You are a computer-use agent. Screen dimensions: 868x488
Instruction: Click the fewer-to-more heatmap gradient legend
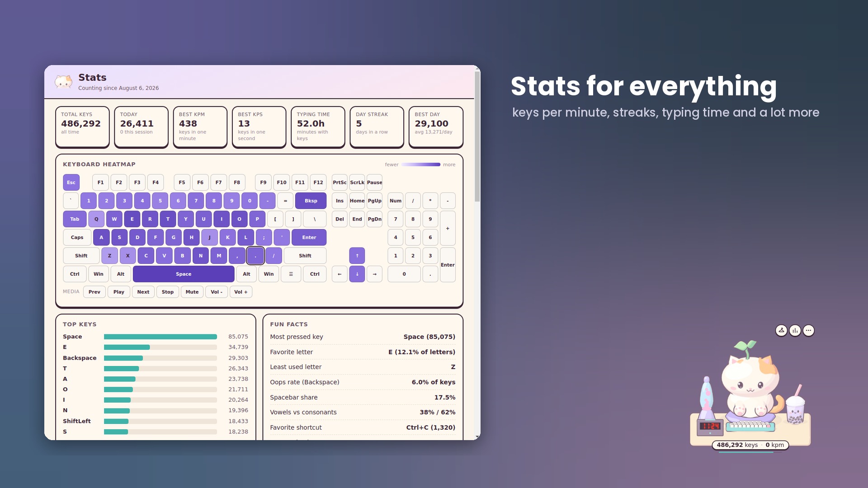[x=421, y=164]
